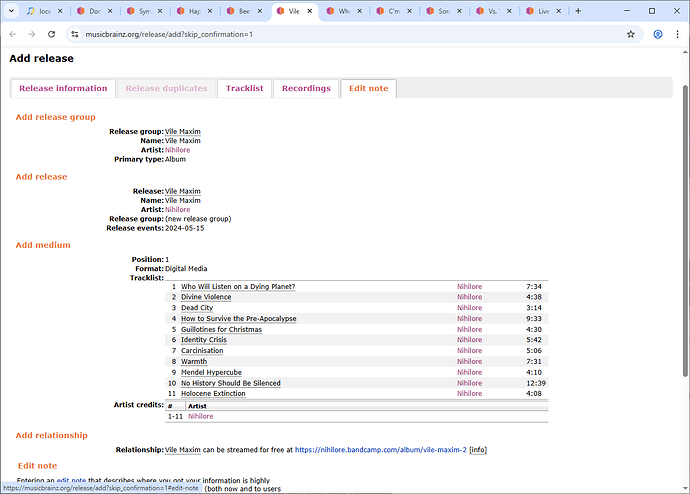Open Nihilore artist link under Add release
This screenshot has width=690, height=494.
click(177, 210)
